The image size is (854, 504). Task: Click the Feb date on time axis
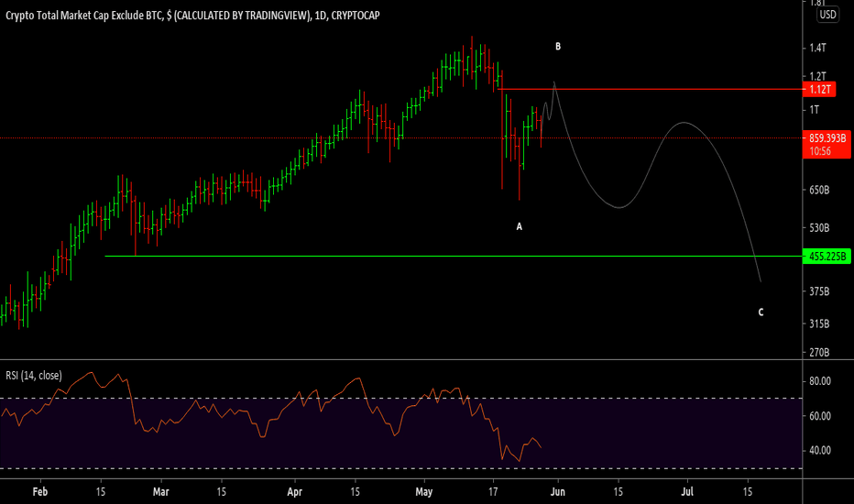39,491
